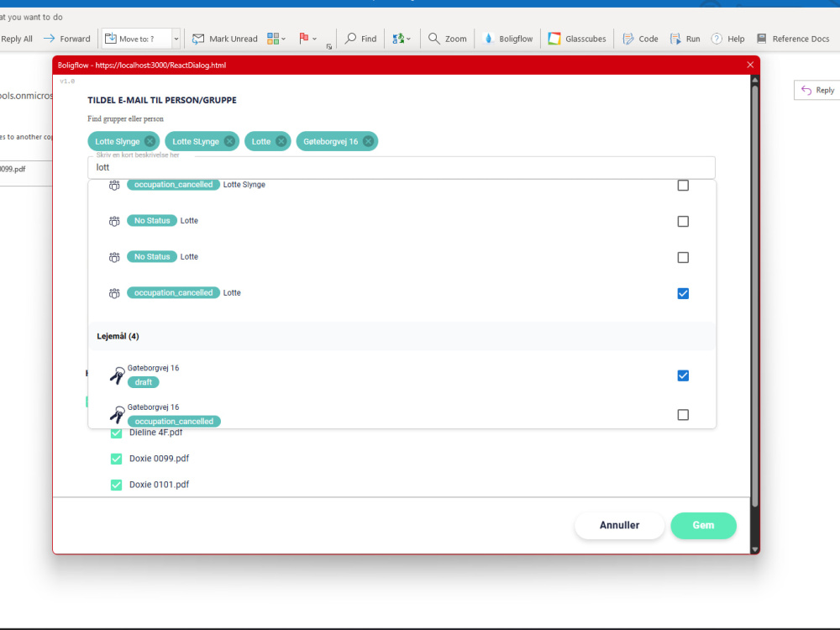The height and width of the screenshot is (630, 840).
Task: Click the Mark Unread envelope icon
Action: click(198, 39)
